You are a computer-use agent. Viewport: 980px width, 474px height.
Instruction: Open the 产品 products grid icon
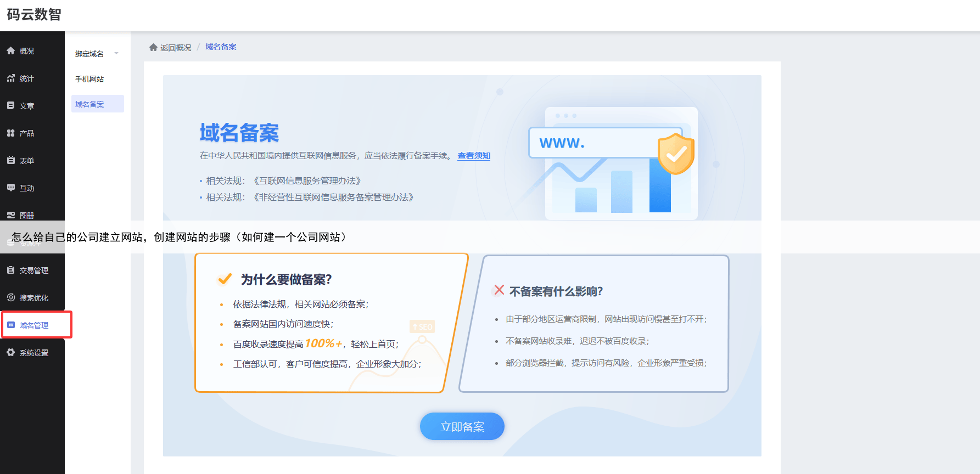click(10, 133)
